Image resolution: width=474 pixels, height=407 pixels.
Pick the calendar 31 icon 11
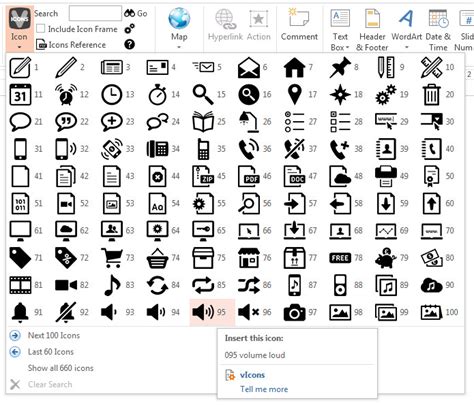click(20, 95)
